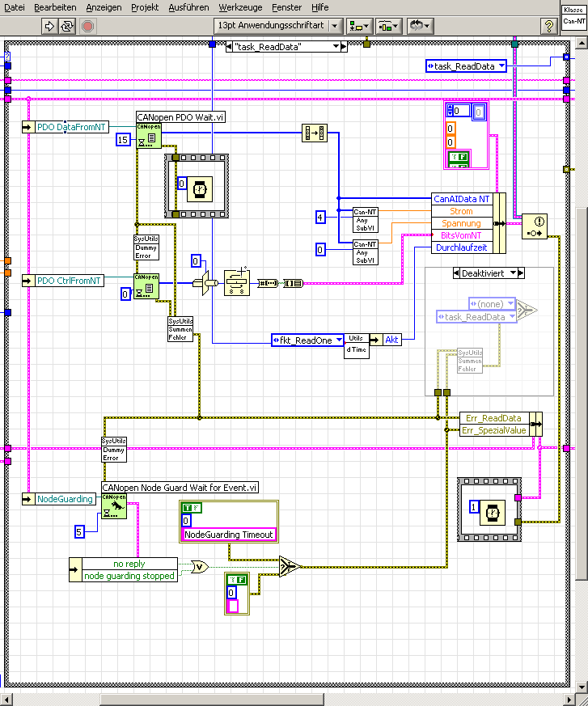This screenshot has width=588, height=706.
Task: Select the Durchlaufzeit bundle element
Action: pos(462,247)
